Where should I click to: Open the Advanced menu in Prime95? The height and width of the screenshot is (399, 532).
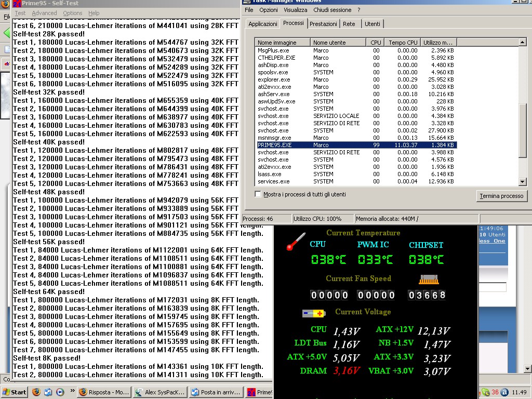[44, 13]
